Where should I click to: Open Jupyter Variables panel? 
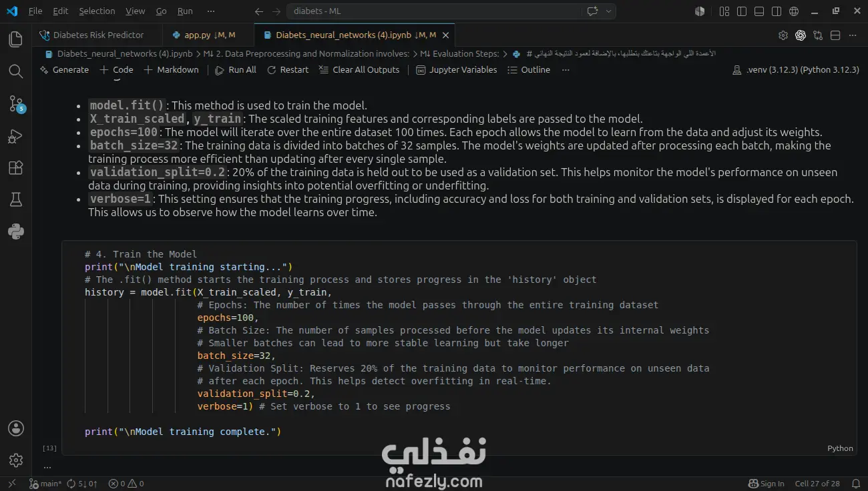pyautogui.click(x=457, y=69)
